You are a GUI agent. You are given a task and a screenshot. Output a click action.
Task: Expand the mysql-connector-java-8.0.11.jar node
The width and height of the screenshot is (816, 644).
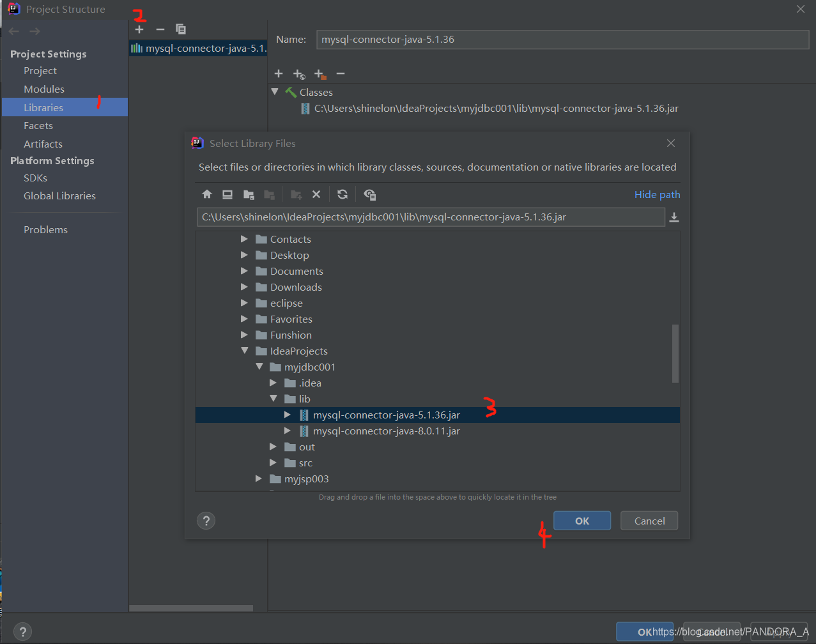pyautogui.click(x=288, y=431)
